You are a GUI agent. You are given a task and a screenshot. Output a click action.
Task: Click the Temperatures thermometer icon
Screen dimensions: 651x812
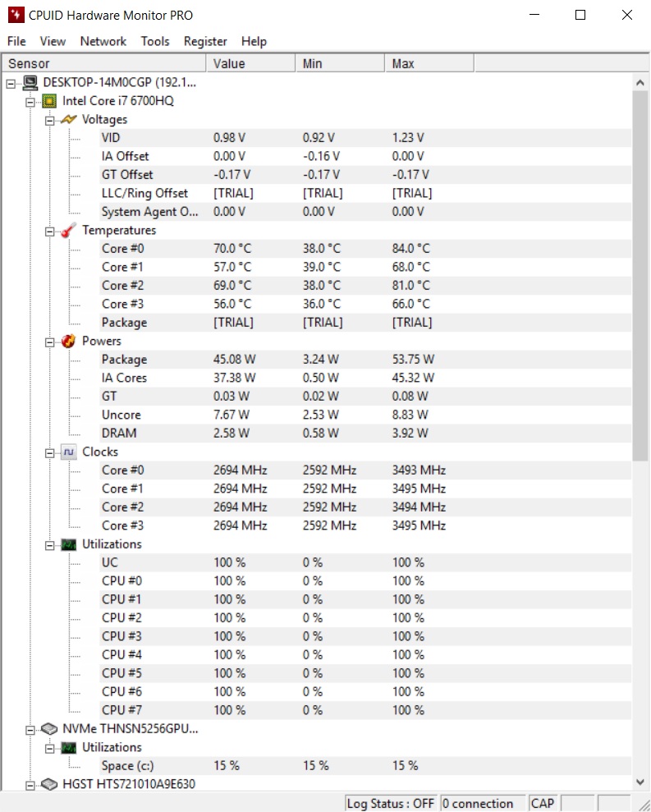tap(68, 231)
